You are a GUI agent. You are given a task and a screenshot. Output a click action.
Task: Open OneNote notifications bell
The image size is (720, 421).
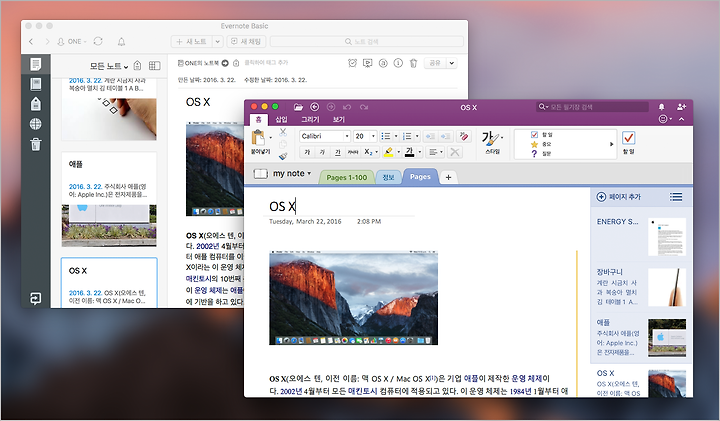(x=661, y=107)
